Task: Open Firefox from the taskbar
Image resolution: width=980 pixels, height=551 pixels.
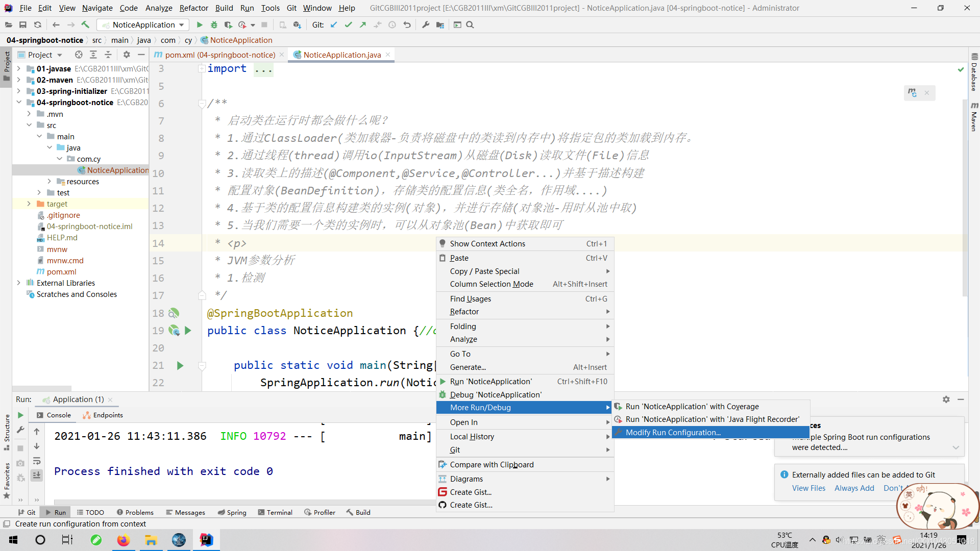Action: (123, 540)
